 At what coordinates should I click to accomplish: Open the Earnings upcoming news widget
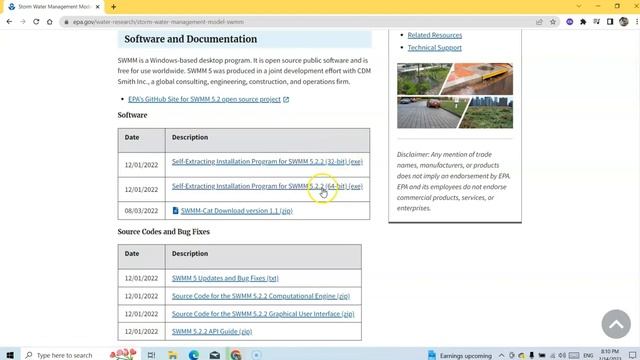click(460, 356)
